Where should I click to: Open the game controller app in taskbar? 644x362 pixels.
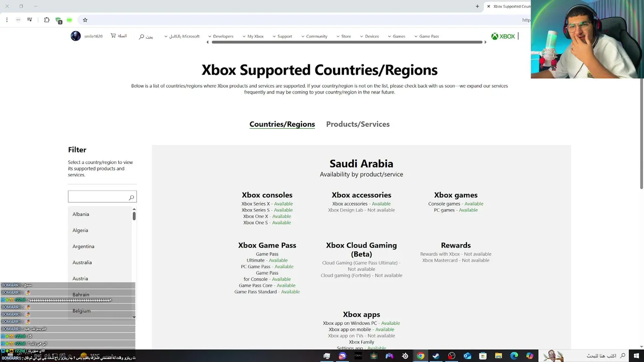pyautogui.click(x=389, y=356)
